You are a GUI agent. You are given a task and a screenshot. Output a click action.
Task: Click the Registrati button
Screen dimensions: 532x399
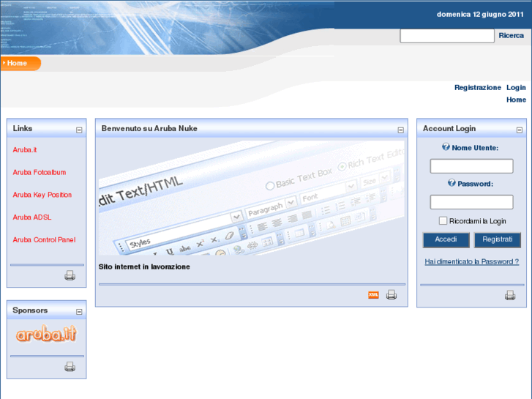pos(497,239)
